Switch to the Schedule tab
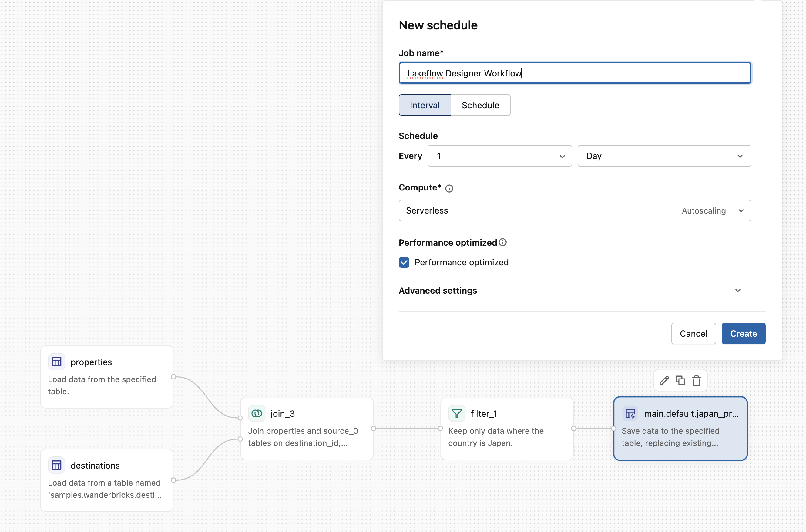806x532 pixels. pyautogui.click(x=480, y=105)
